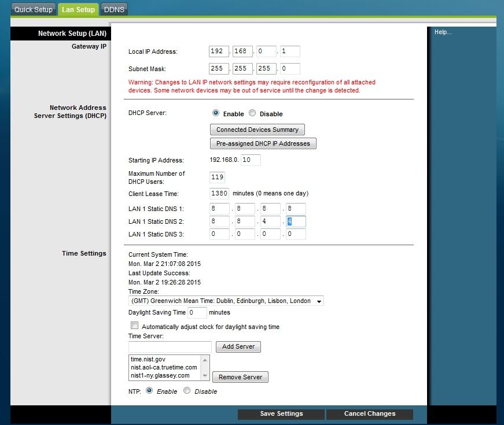Viewport: 504px width, 425px height.
Task: Click the Client Lease Time field
Action: click(219, 193)
